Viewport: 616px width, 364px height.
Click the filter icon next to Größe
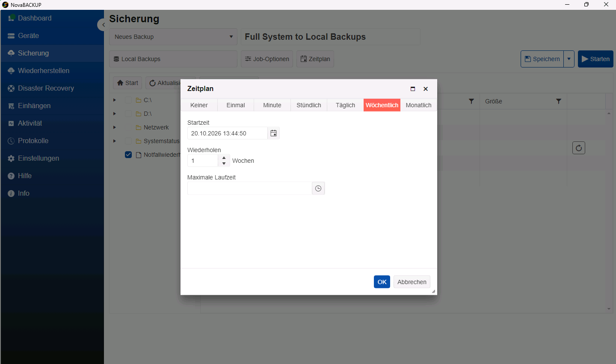tap(559, 101)
